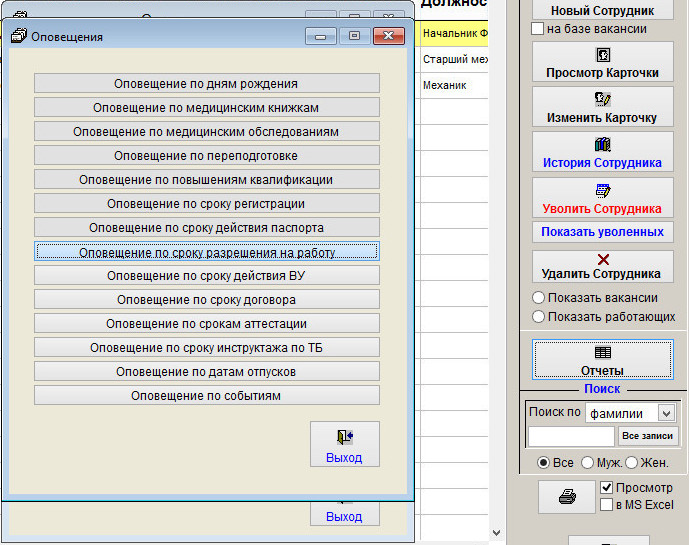Viewport: 689px width, 545px height.
Task: Click Оповещение по сроку действия паспорта
Action: point(206,227)
